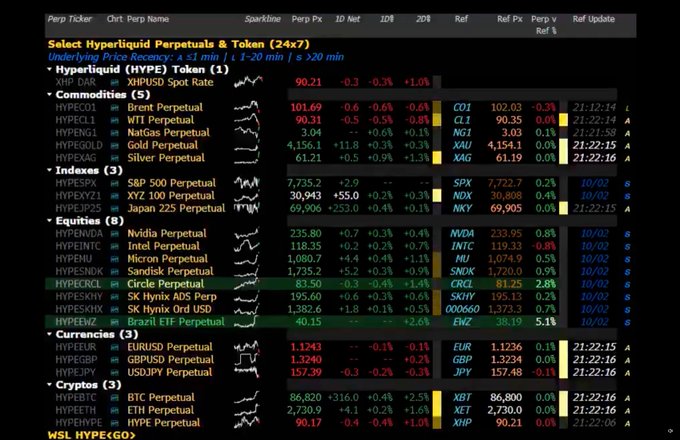Open chart icon for HYPE Perpetual
The width and height of the screenshot is (680, 440).
pos(114,423)
